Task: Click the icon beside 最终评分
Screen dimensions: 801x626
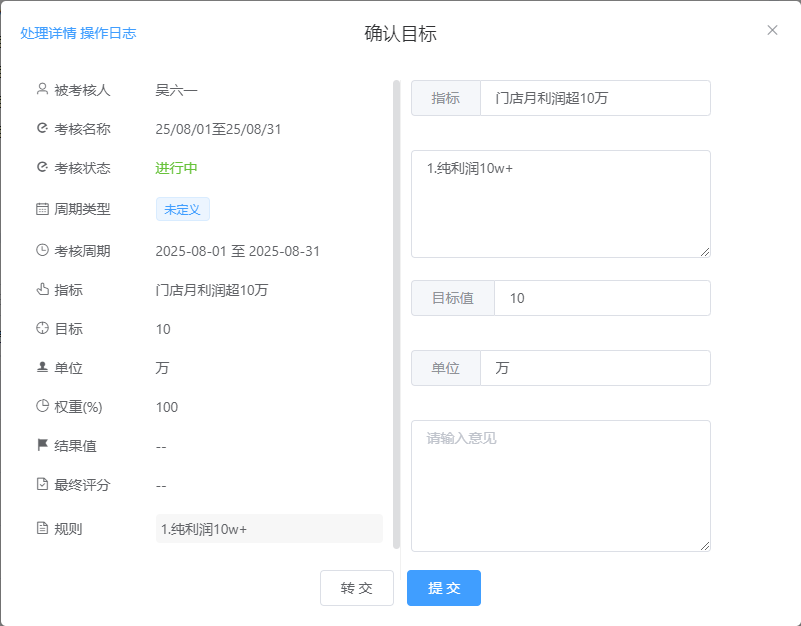Action: click(42, 484)
